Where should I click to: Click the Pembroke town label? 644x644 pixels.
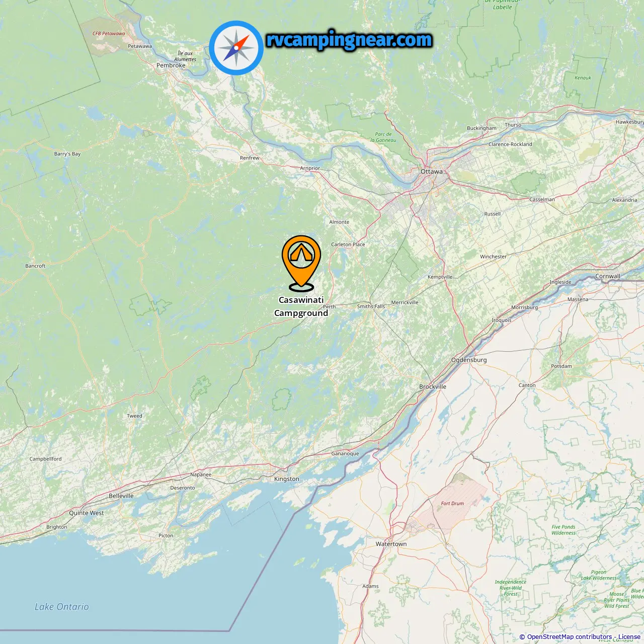(171, 65)
